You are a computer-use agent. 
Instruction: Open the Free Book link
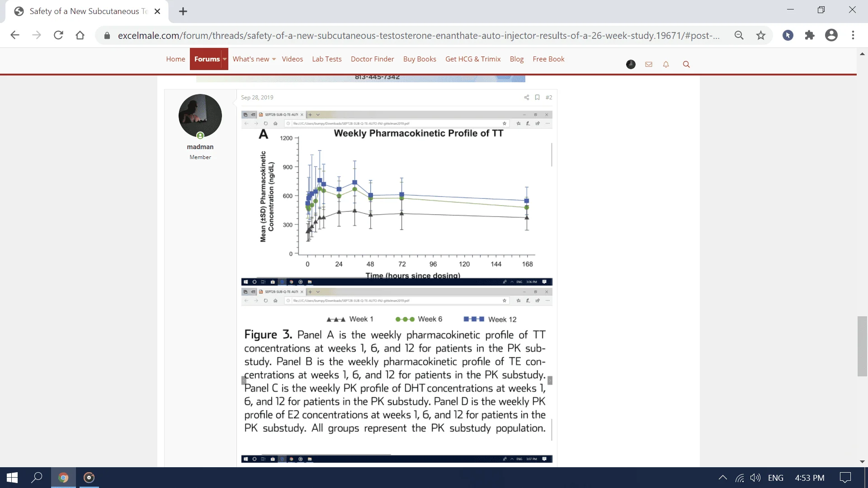[x=548, y=59]
